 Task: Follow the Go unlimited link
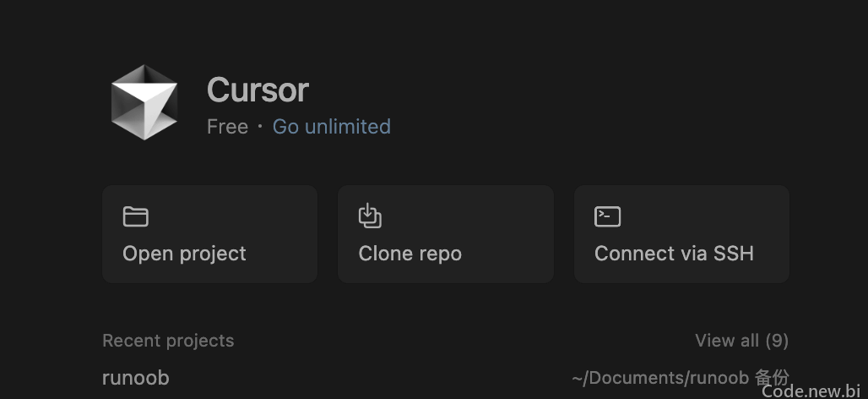click(x=332, y=126)
